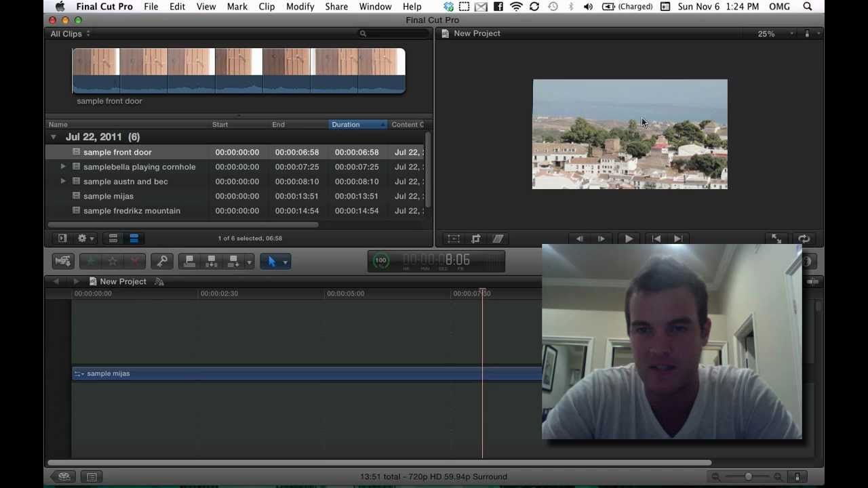Play the video in the viewer
Screen dimensions: 868x488
(629, 239)
